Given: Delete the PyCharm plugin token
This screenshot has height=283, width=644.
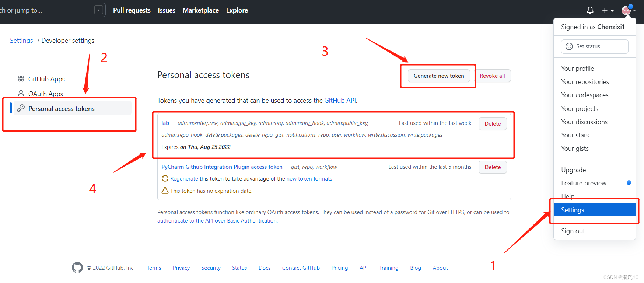Looking at the screenshot, I should (493, 167).
